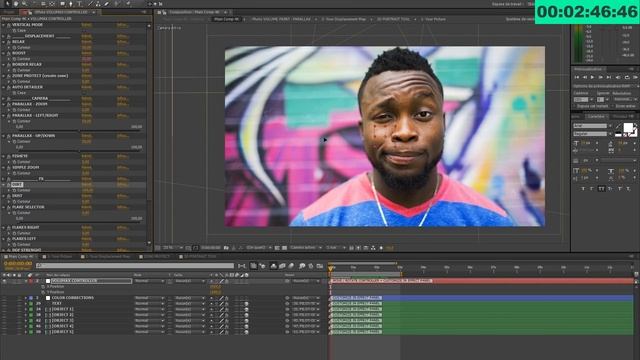640x360 pixels.
Task: Click the eyedropper in Character panel
Action: click(x=618, y=126)
